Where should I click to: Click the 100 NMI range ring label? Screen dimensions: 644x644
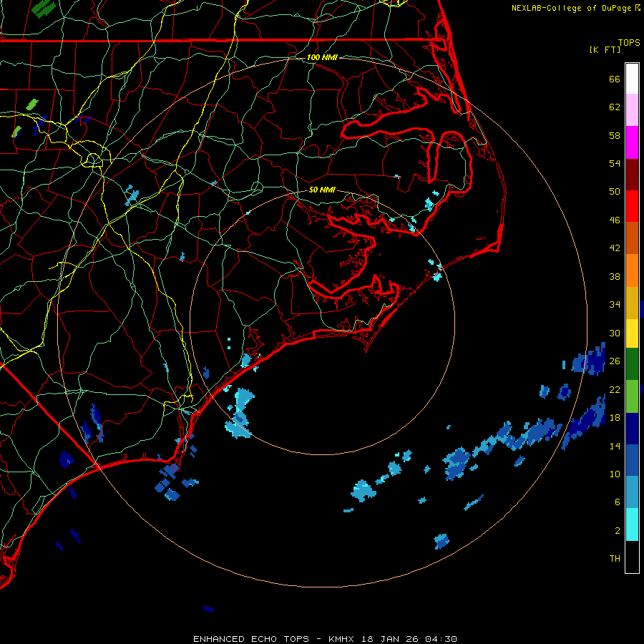point(322,57)
